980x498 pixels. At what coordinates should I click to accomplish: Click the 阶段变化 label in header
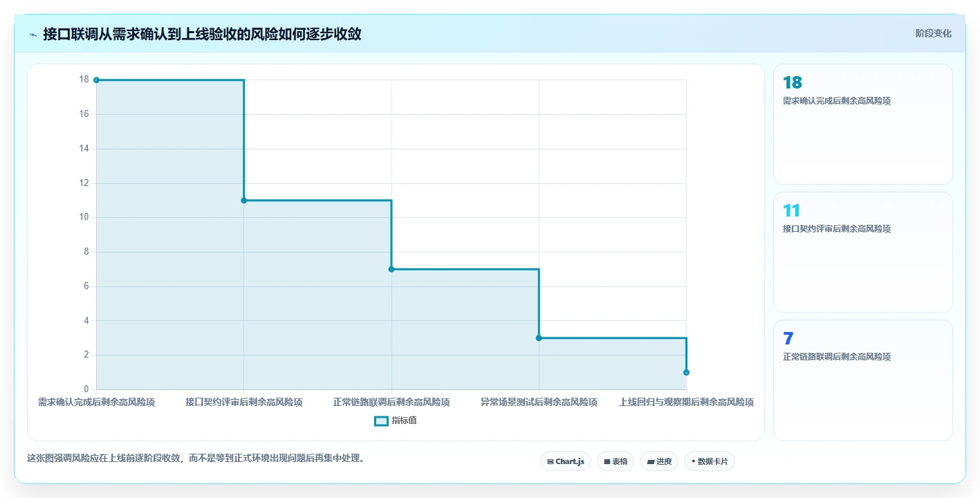(x=933, y=33)
